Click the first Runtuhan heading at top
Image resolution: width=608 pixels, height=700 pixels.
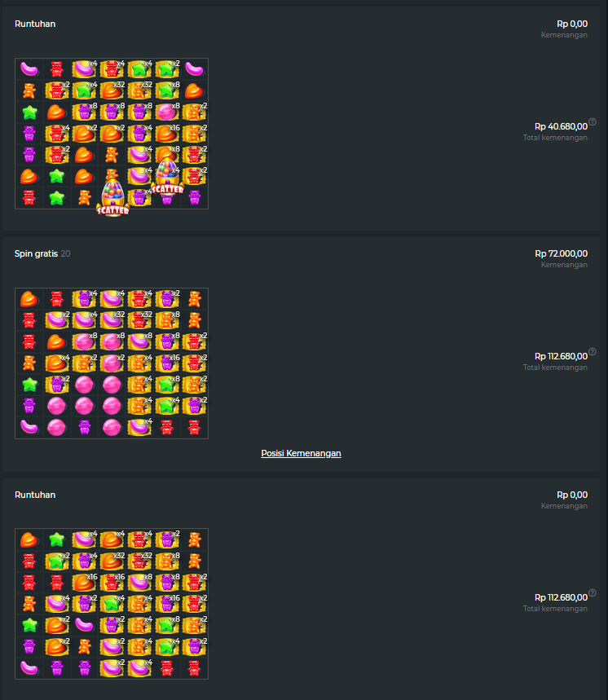point(35,24)
